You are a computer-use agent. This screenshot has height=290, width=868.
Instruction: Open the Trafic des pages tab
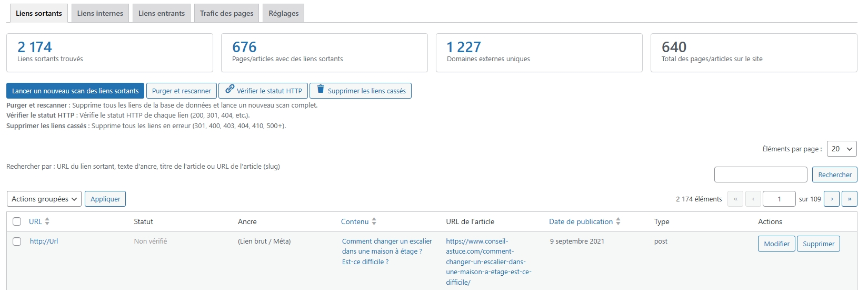[x=226, y=13]
